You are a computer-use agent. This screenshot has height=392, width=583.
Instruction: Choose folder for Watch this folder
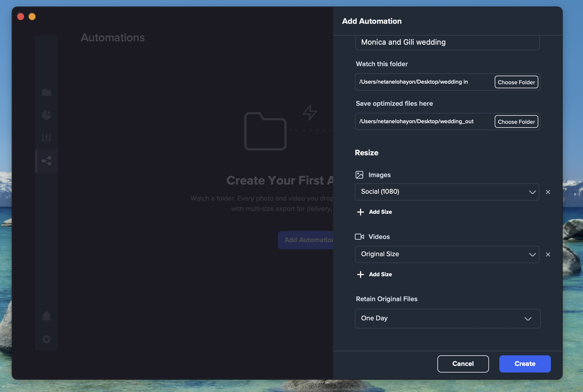coord(517,82)
